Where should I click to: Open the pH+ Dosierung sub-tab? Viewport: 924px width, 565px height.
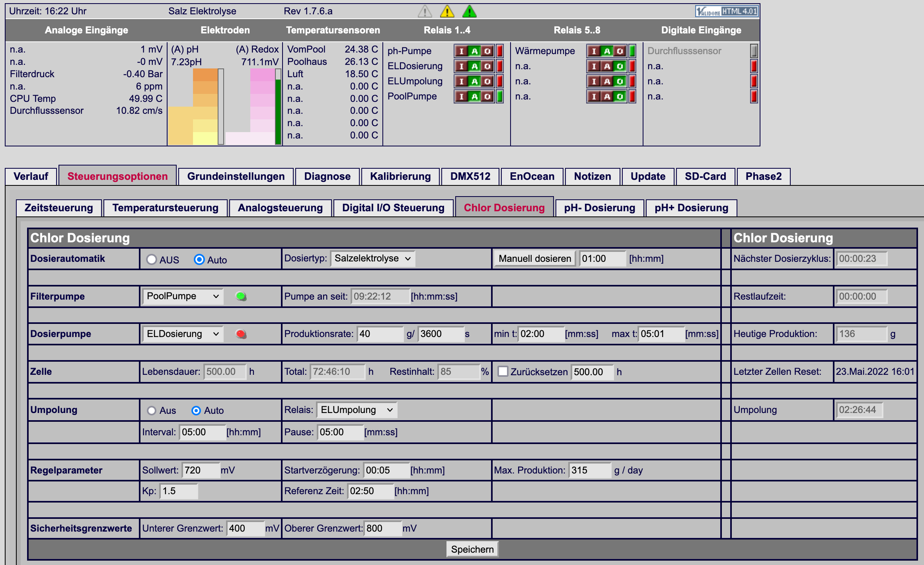(x=692, y=208)
